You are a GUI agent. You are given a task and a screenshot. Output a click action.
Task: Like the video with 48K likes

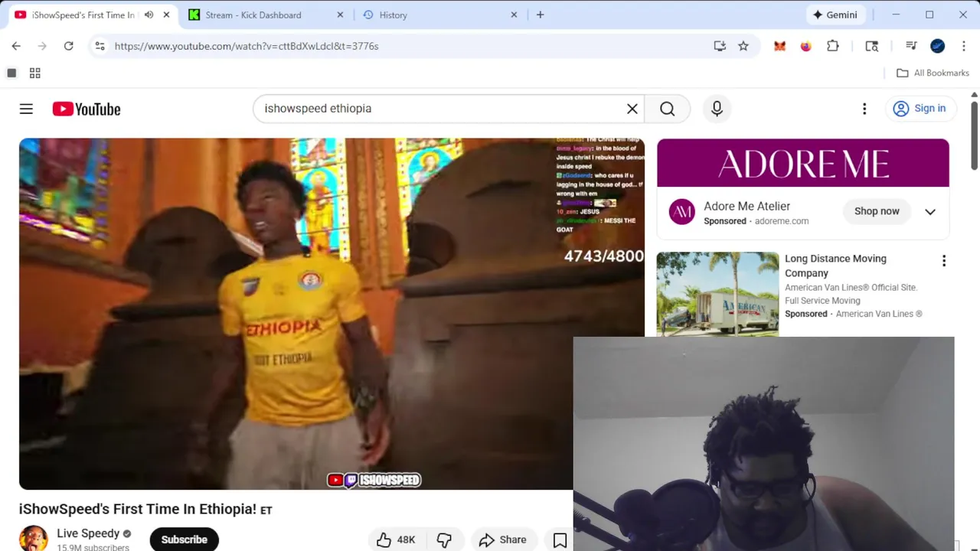tap(395, 540)
